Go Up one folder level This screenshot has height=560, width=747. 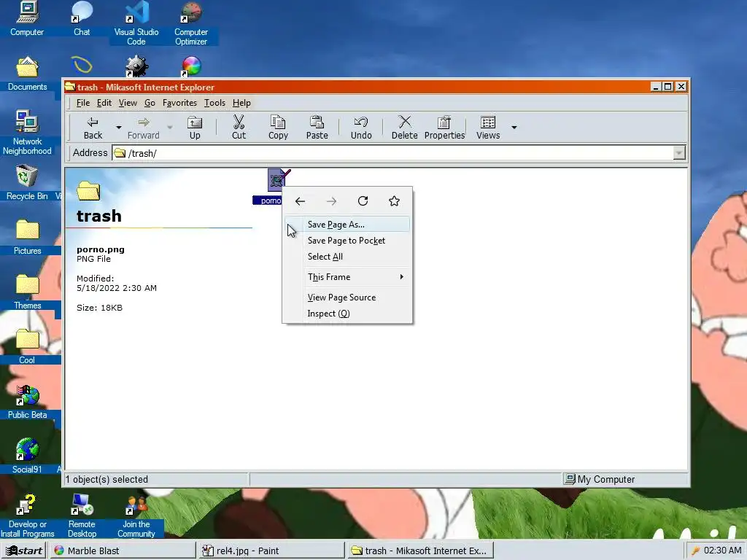pyautogui.click(x=195, y=128)
